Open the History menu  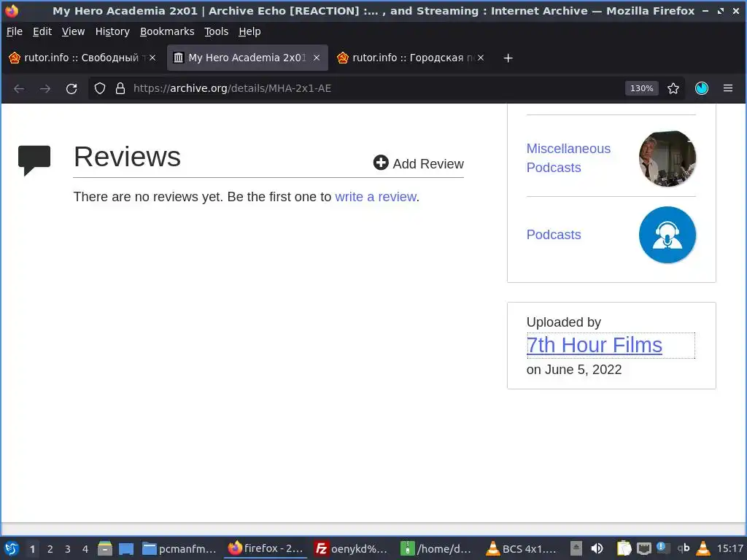[x=112, y=31]
